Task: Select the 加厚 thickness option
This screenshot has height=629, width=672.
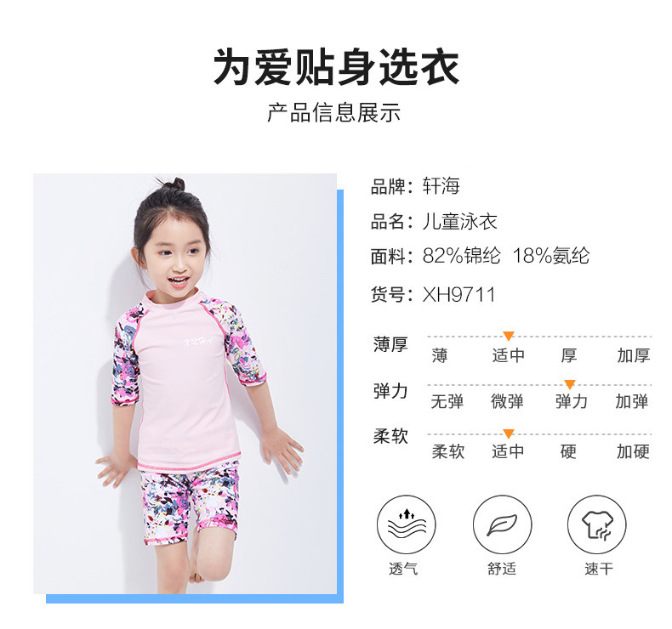Action: point(634,355)
